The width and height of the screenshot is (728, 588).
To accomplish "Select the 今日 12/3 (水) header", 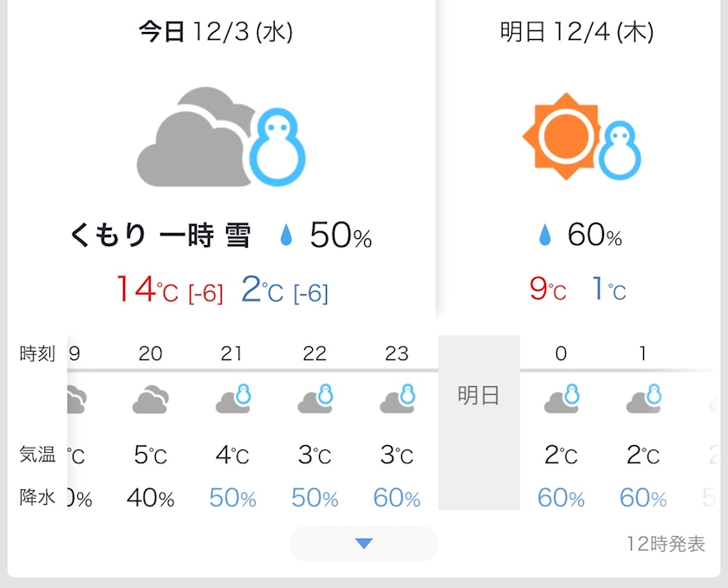I will [216, 33].
